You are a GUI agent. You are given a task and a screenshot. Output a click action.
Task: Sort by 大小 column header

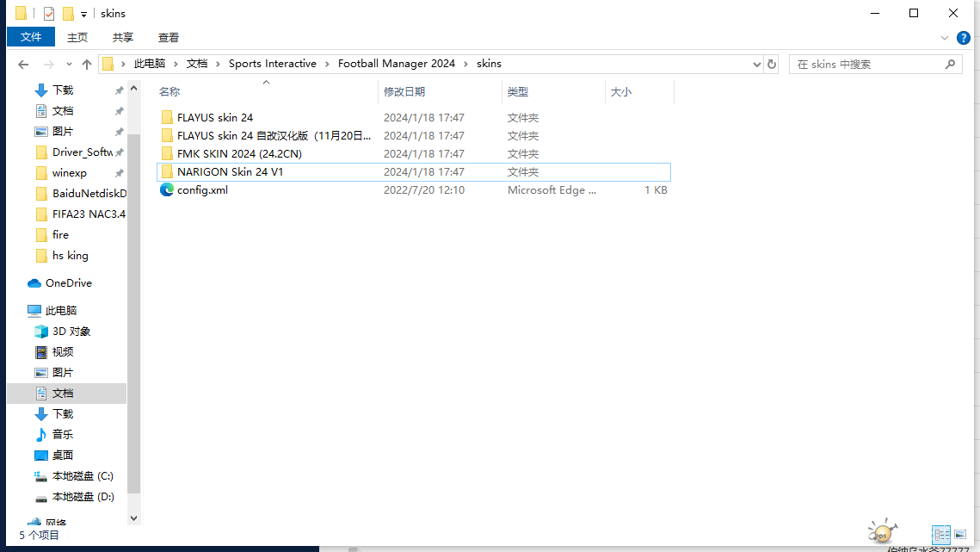[620, 91]
